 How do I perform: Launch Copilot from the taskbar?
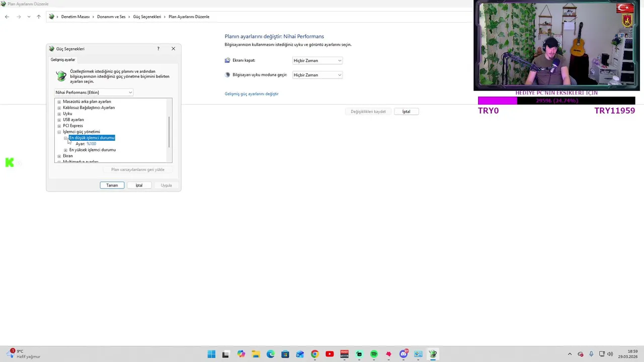click(241, 354)
